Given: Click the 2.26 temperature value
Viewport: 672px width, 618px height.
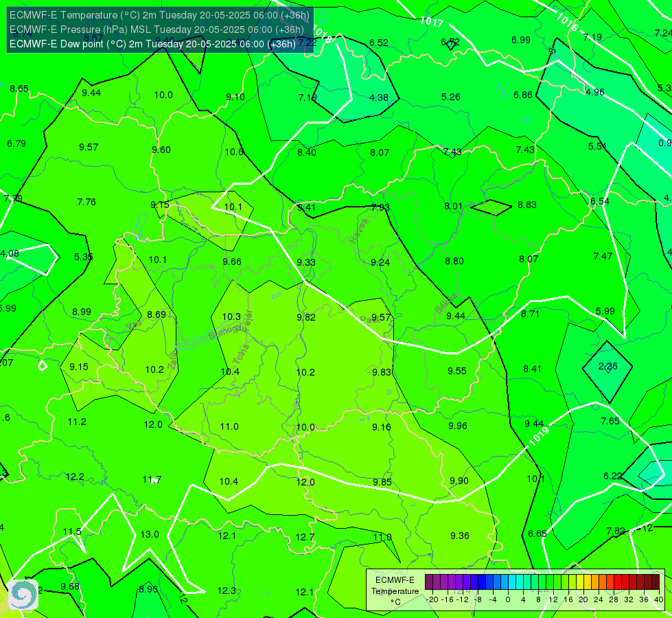Looking at the screenshot, I should click(607, 366).
